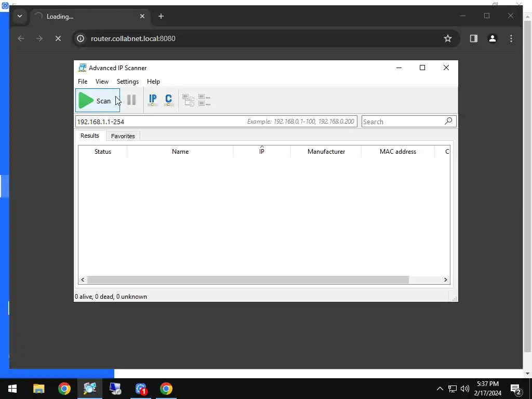Click the first Chrome taskbar icon
Screen dimensions: 532x399
[64, 389]
